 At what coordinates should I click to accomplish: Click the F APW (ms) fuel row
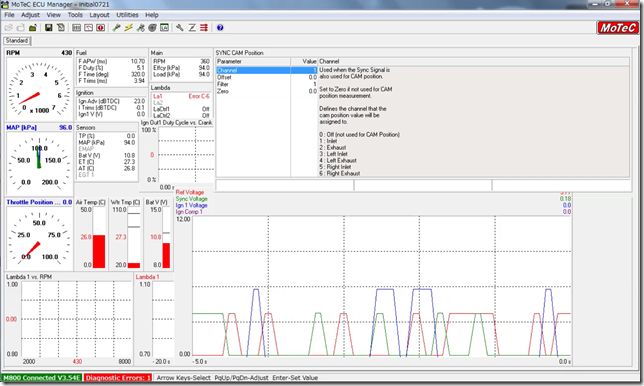coord(111,61)
